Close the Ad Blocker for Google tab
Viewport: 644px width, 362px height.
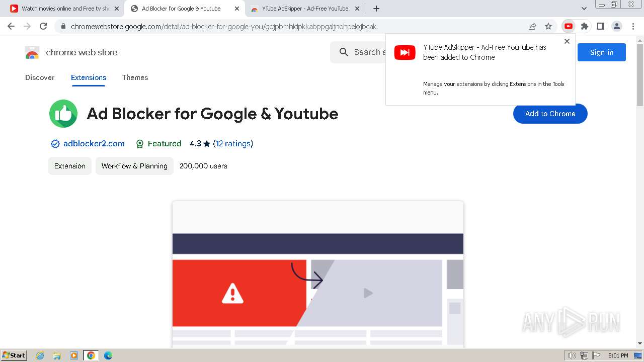(237, 9)
